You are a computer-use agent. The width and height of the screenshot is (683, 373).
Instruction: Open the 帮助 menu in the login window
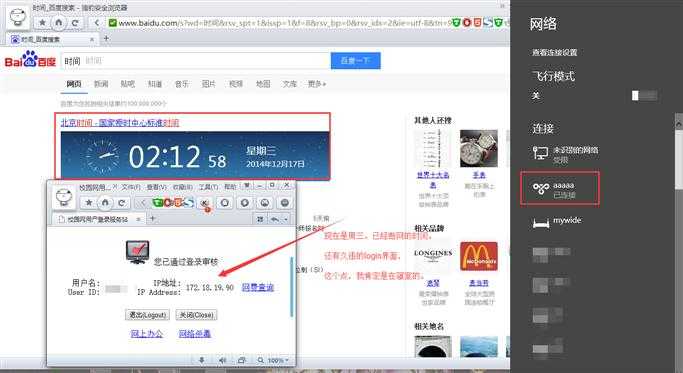pos(230,186)
